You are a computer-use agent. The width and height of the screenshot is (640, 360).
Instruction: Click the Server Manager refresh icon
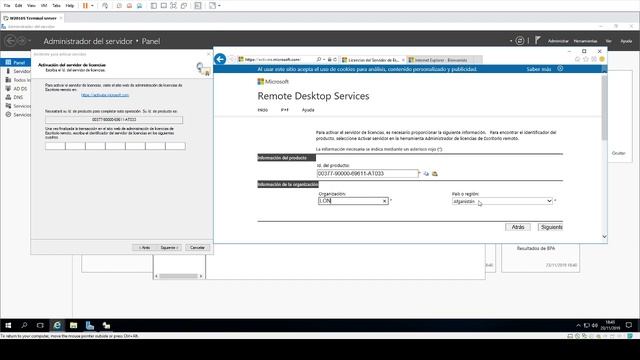tap(520, 41)
